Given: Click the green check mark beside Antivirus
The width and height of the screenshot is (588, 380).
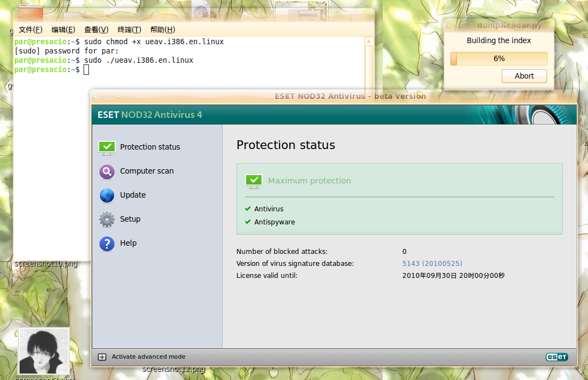Looking at the screenshot, I should (248, 209).
